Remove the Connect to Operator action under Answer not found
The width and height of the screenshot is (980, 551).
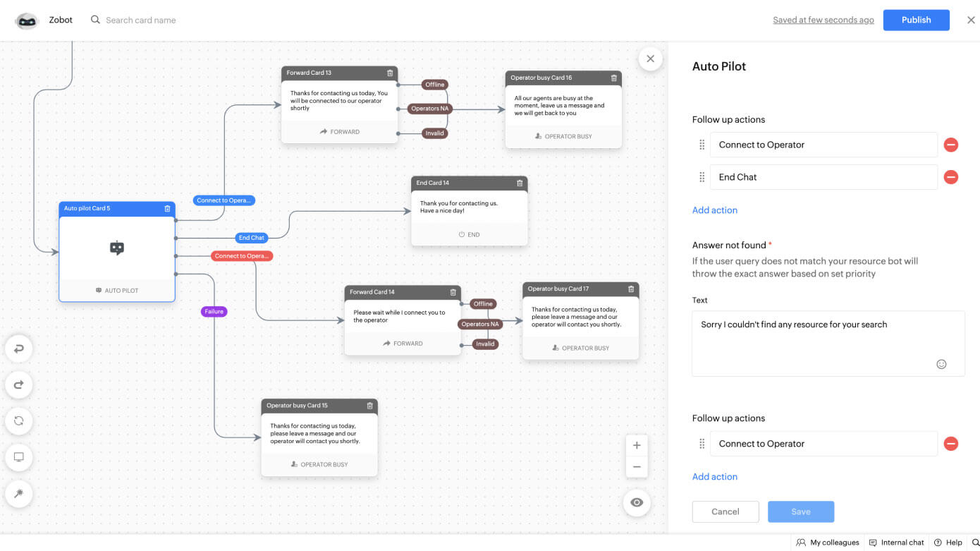(x=951, y=444)
